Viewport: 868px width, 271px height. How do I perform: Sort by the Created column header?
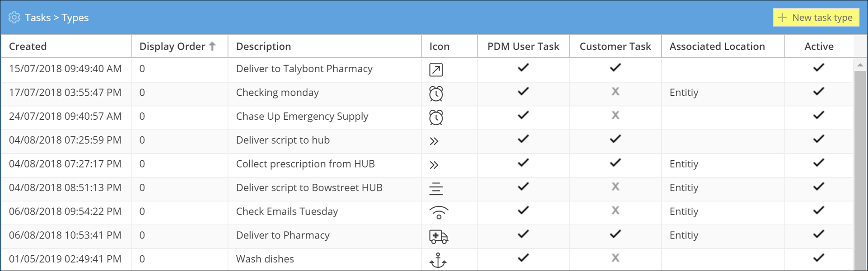(28, 47)
